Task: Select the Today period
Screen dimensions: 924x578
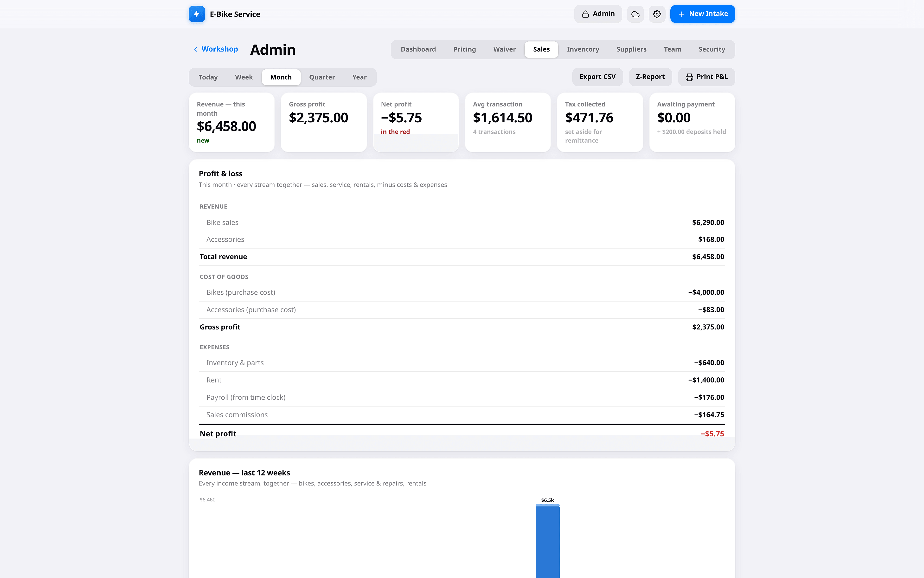Action: coord(208,77)
